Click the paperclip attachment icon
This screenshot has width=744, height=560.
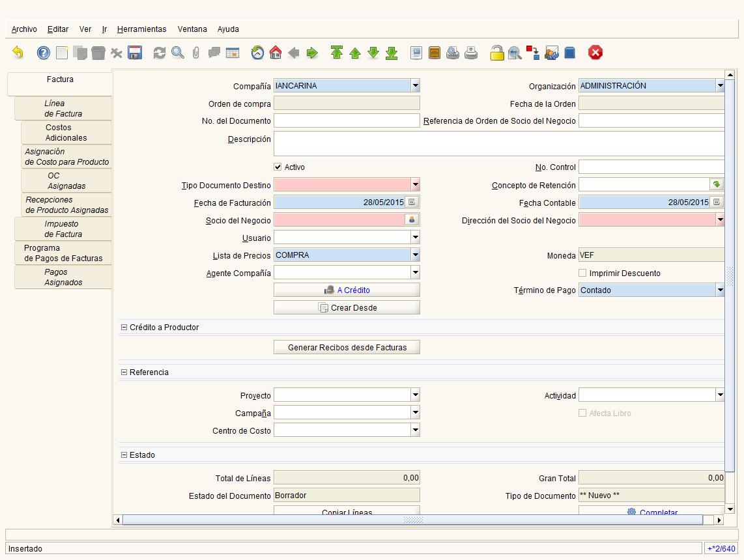pyautogui.click(x=196, y=53)
